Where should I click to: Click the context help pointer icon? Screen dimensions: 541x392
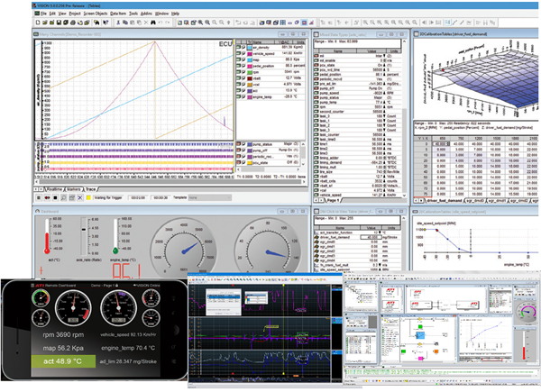pos(105,23)
